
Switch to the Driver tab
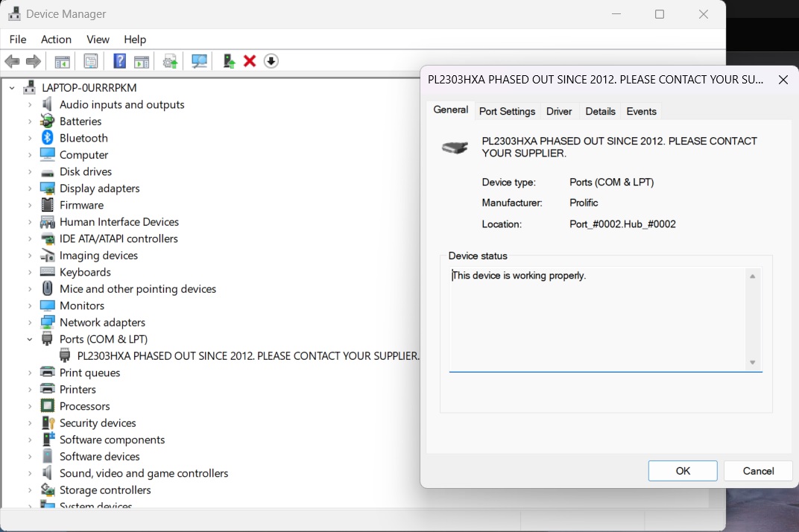[559, 111]
